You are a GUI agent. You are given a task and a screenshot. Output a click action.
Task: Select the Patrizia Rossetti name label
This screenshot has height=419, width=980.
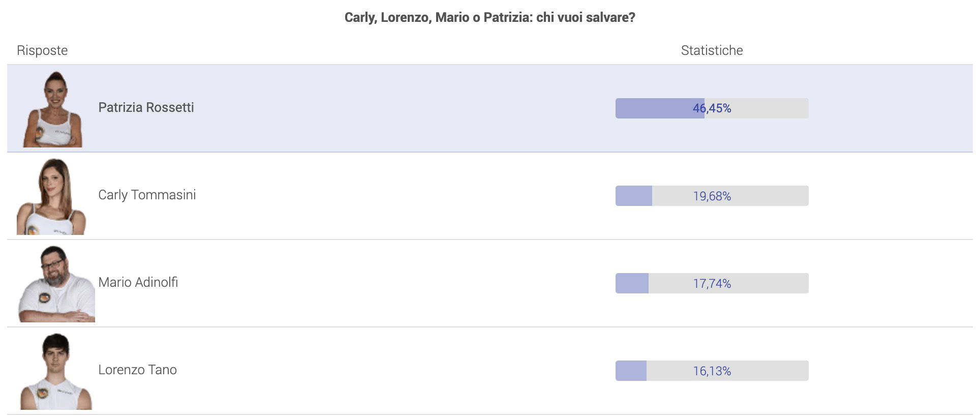click(x=146, y=107)
